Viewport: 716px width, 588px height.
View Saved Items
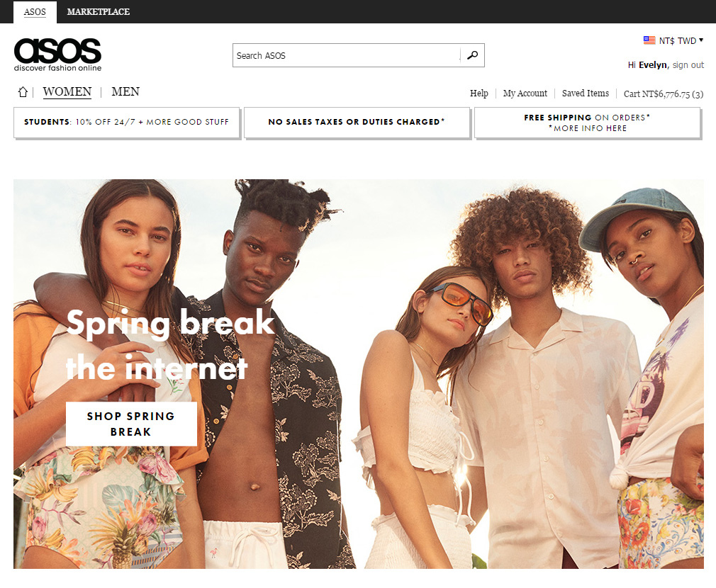click(586, 93)
